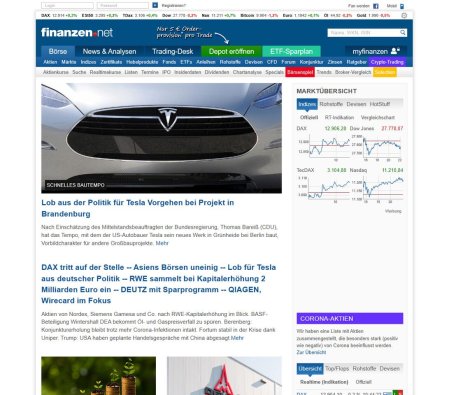Open Broker-Vergleich in the grey subnav

coord(353,72)
